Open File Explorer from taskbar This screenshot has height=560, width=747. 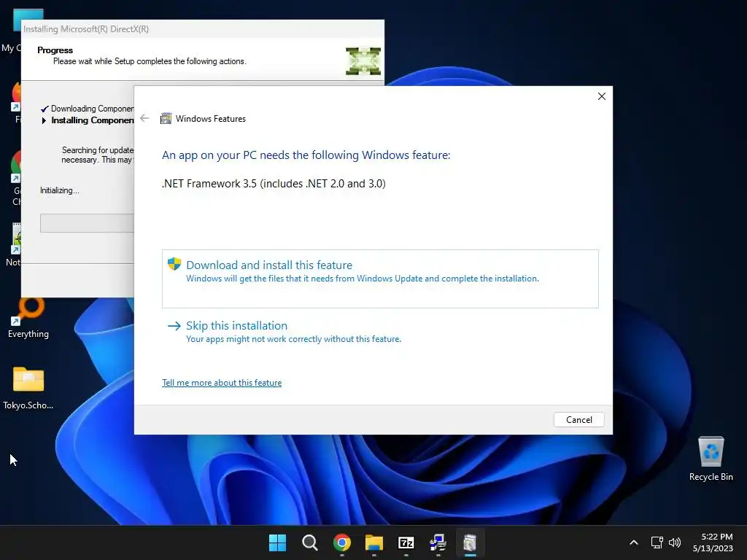[x=374, y=542]
